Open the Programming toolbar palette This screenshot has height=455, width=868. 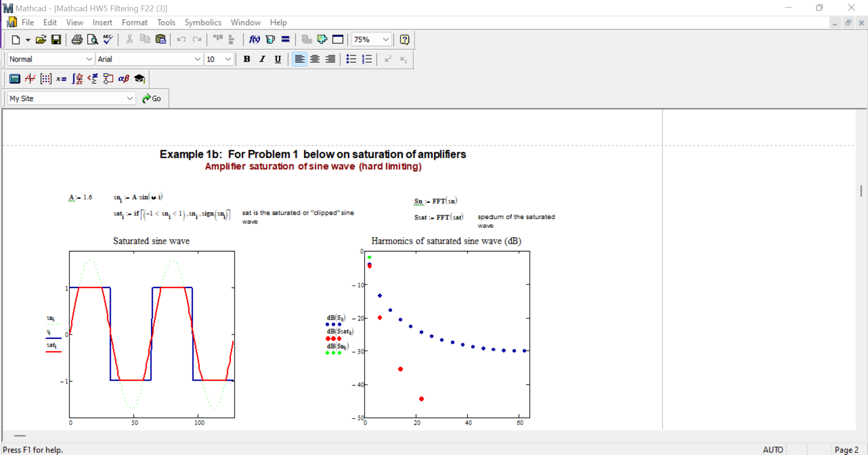click(108, 79)
